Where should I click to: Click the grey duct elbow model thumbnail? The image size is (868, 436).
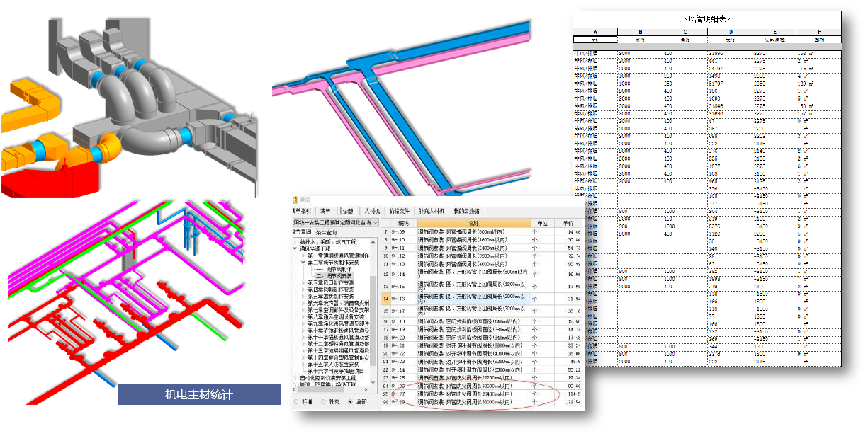pos(128,108)
